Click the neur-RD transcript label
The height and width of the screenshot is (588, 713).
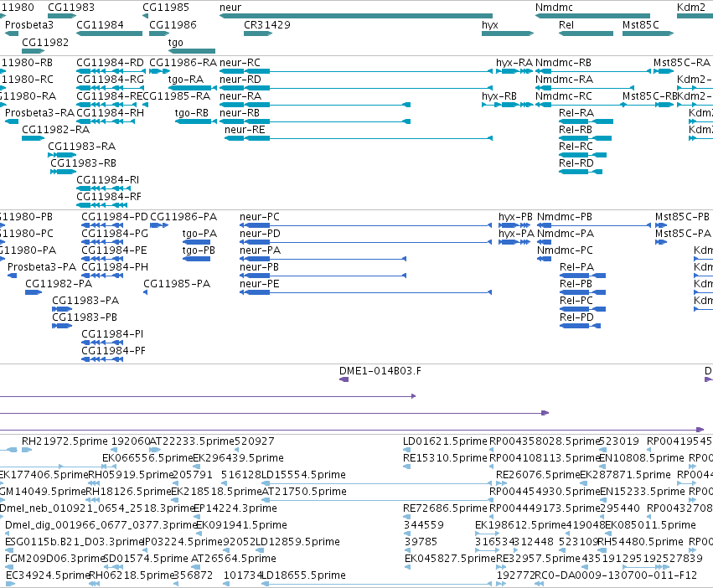240,79
